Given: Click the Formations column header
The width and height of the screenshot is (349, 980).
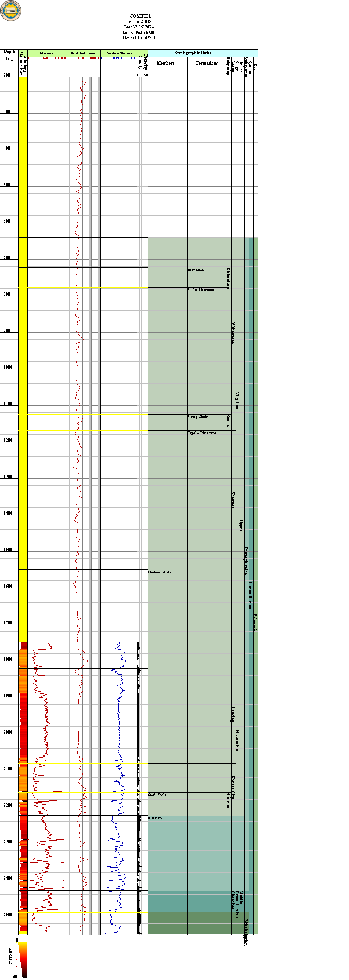Looking at the screenshot, I should pos(207,63).
